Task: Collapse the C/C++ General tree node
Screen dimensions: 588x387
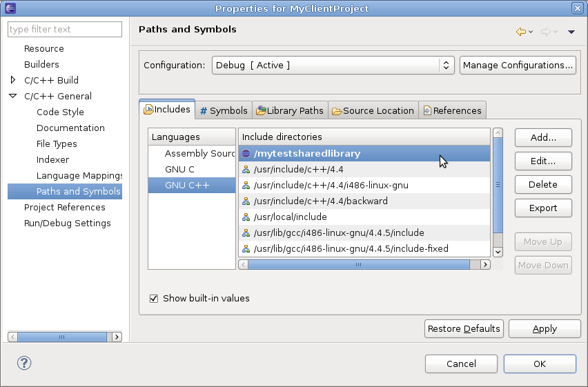Action: coord(13,96)
